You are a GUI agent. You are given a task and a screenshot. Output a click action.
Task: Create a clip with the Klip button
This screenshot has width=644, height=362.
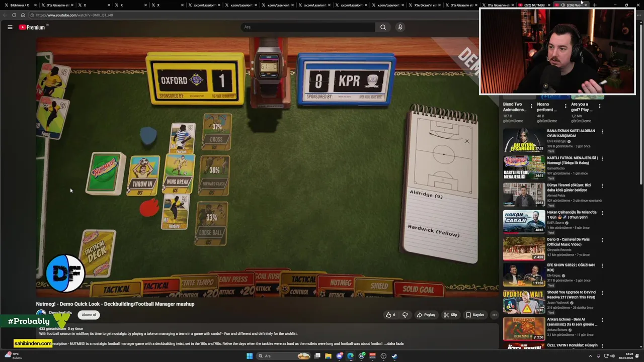(450, 315)
